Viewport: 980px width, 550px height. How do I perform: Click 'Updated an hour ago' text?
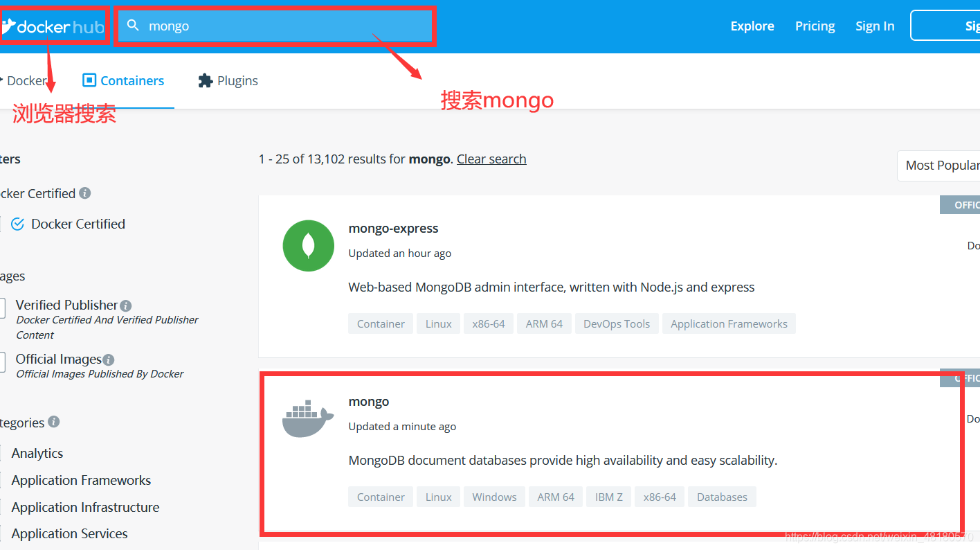coord(400,254)
